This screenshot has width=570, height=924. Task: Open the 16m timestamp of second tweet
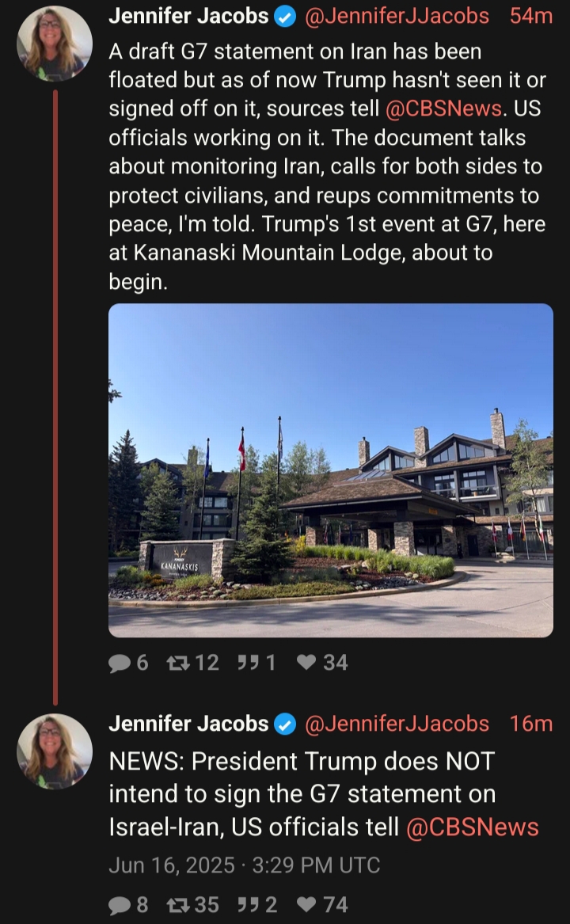[x=531, y=724]
